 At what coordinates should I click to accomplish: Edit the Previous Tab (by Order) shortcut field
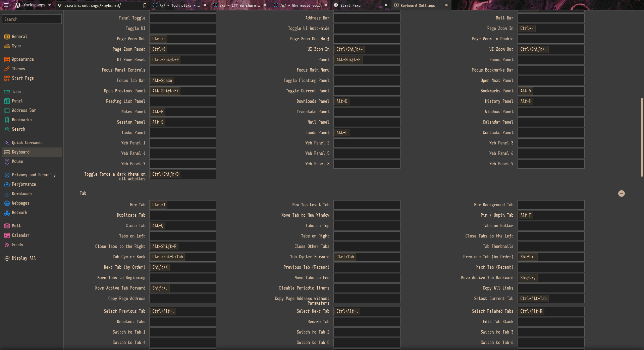[551, 257]
